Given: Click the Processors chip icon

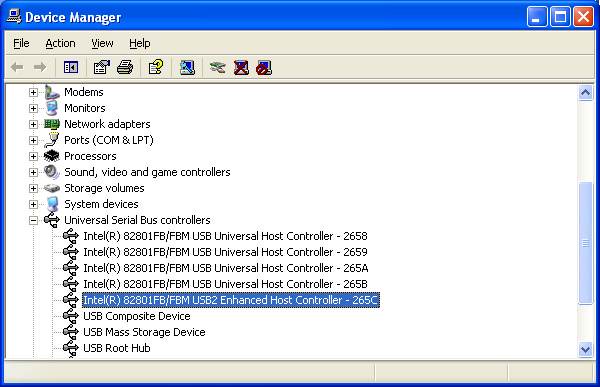Looking at the screenshot, I should [x=52, y=156].
